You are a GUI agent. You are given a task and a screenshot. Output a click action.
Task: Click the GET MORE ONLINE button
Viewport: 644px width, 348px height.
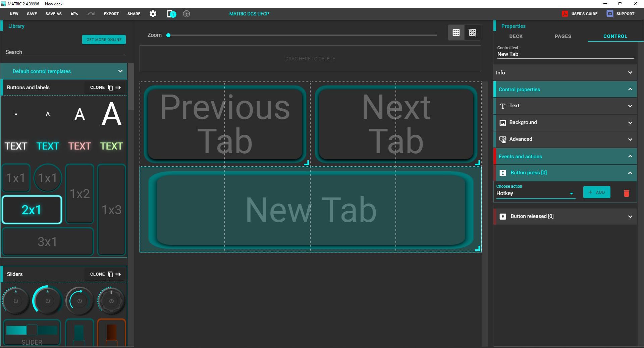click(x=104, y=40)
